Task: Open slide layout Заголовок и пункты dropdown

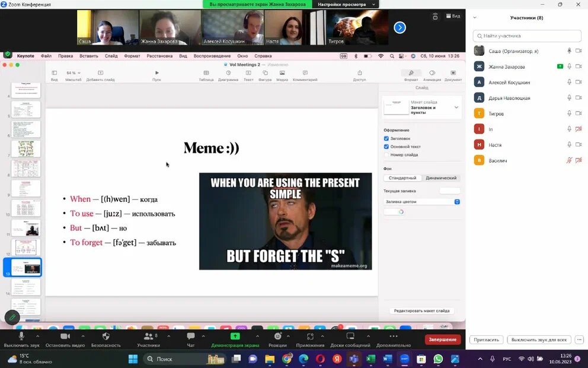Action: 456,107
